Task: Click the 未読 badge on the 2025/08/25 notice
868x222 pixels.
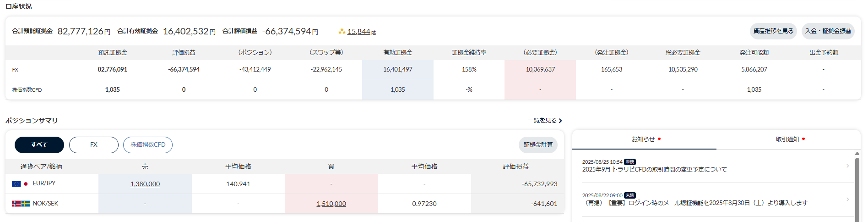Action: click(x=630, y=162)
